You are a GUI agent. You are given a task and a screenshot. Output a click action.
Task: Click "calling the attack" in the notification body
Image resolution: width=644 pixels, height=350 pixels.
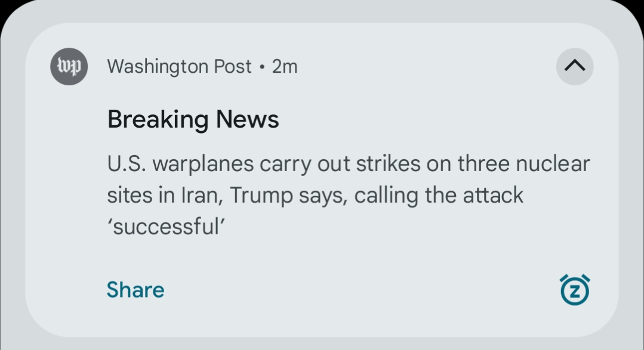point(439,195)
